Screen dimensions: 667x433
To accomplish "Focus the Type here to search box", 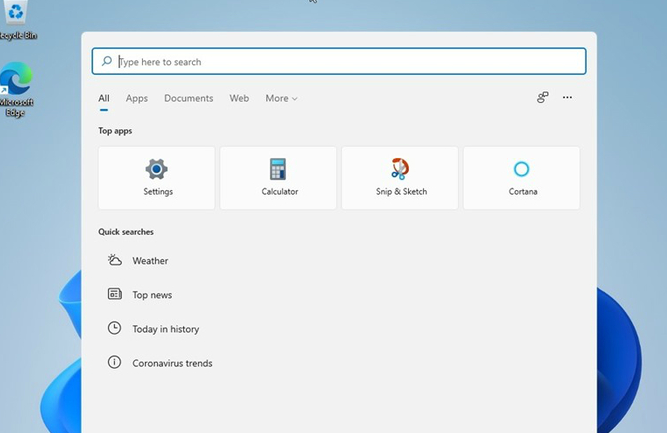I will [339, 61].
